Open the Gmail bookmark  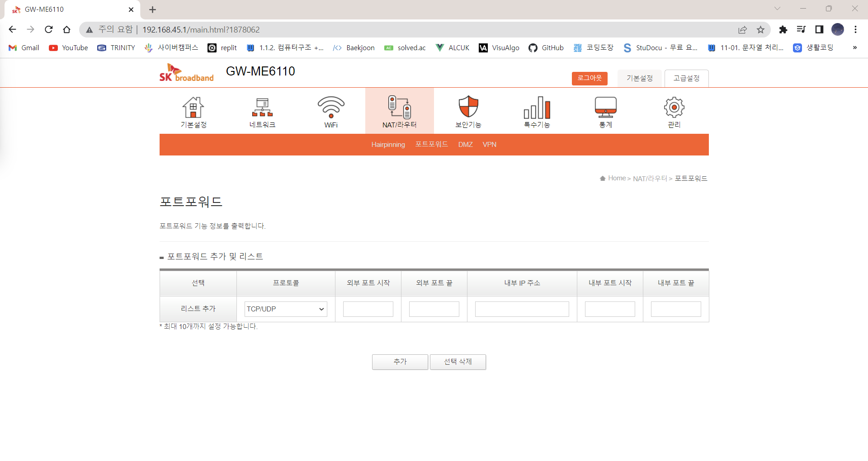(24, 48)
